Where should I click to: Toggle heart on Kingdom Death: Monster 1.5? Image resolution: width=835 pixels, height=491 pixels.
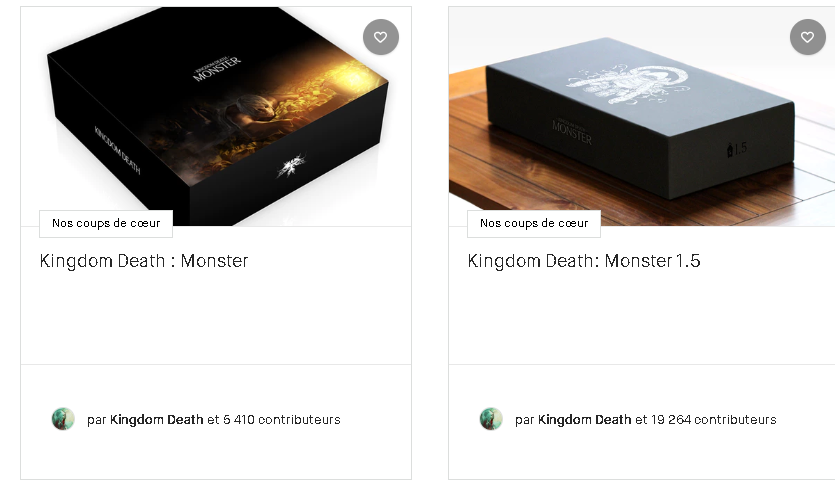pyautogui.click(x=807, y=37)
